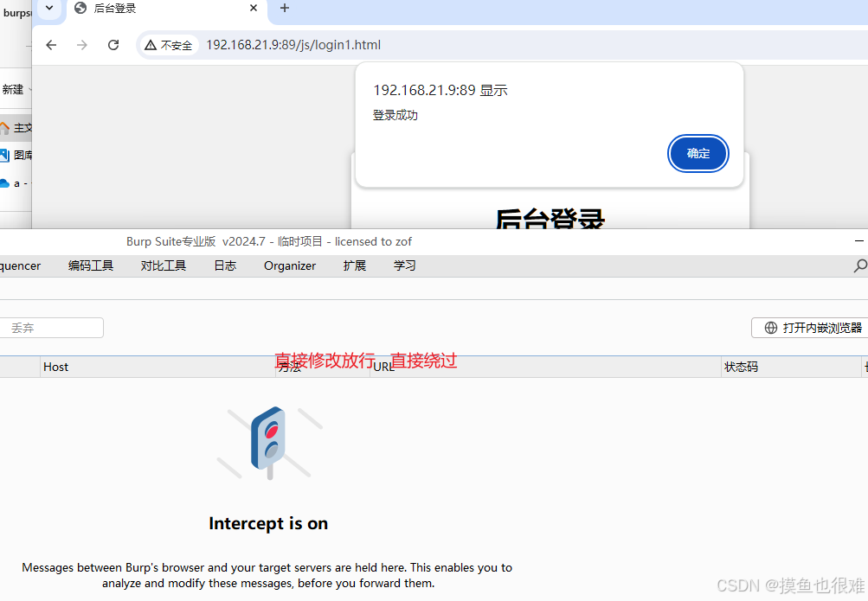The width and height of the screenshot is (868, 601).
Task: Open the 学习 tab in Burp
Action: [x=405, y=266]
